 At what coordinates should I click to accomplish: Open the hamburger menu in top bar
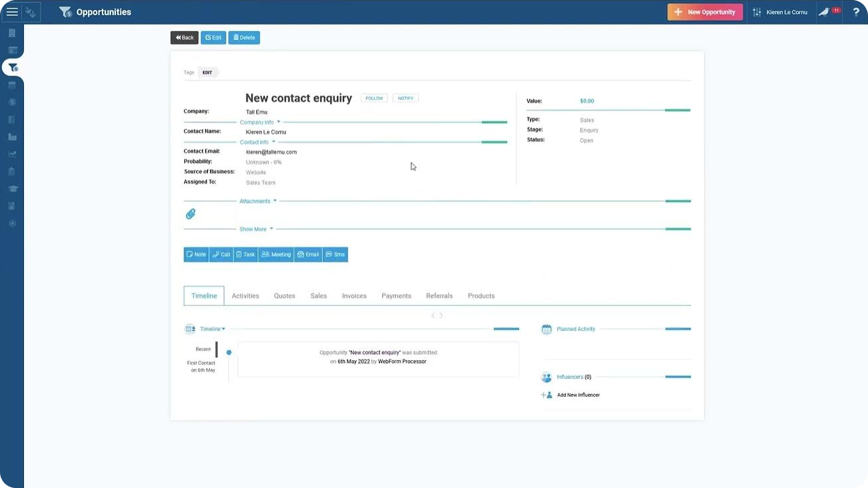pos(12,12)
